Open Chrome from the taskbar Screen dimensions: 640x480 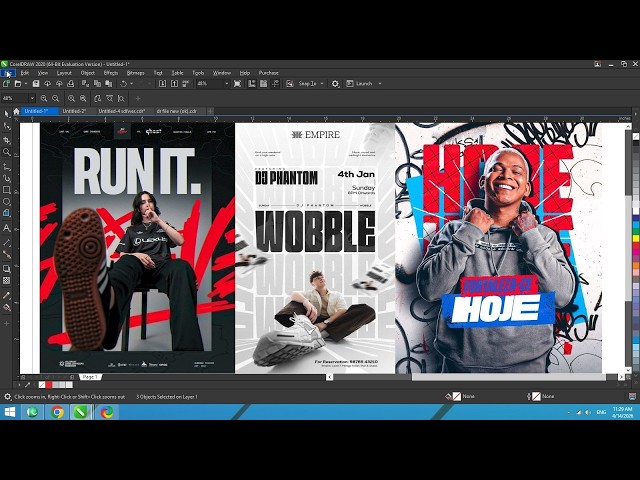58,412
